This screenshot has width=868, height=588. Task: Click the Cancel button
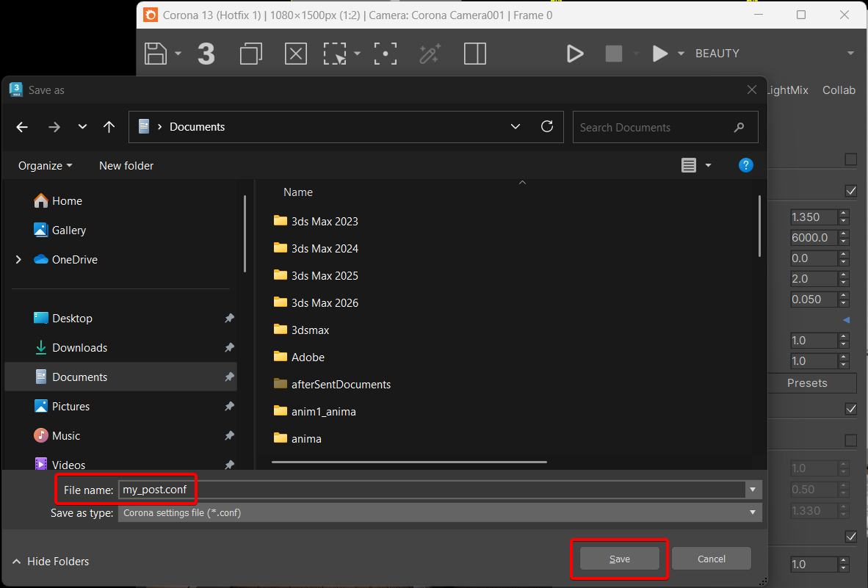712,559
